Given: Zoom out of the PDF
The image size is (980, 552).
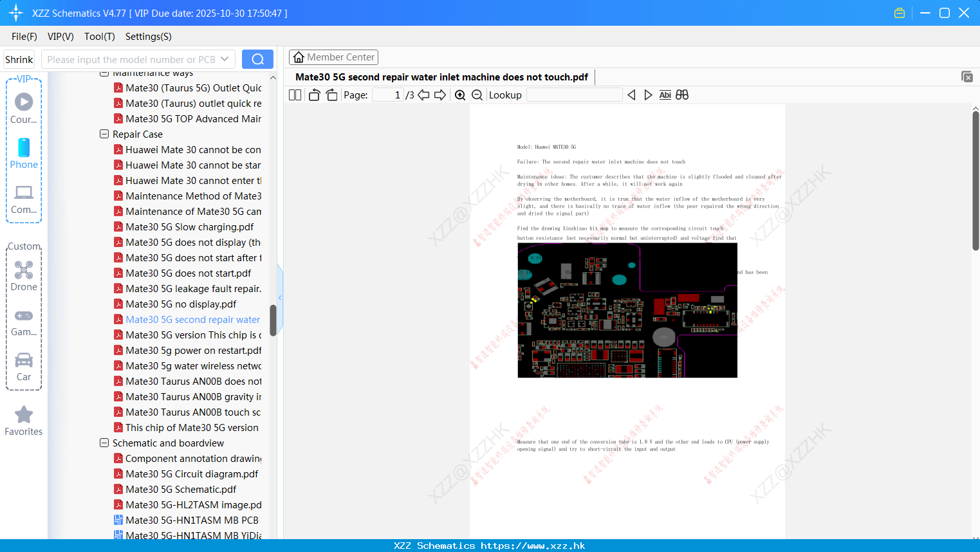Looking at the screenshot, I should [477, 95].
